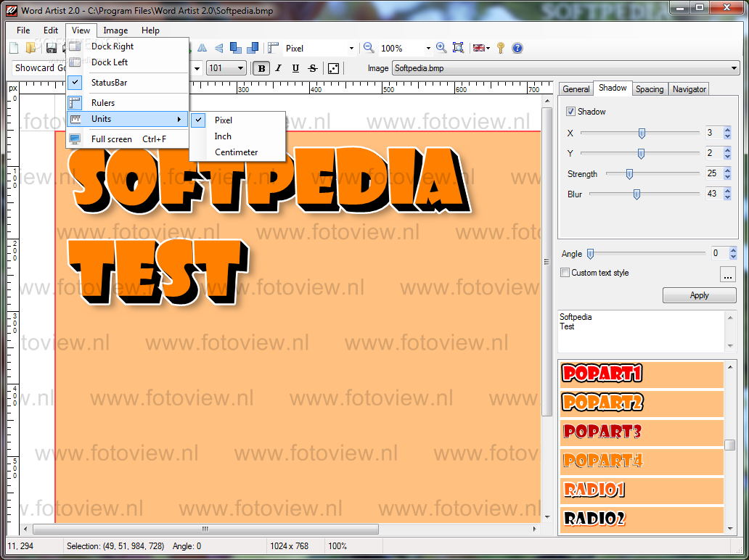The width and height of the screenshot is (749, 560).
Task: Switch to the Navigator tab
Action: [x=689, y=88]
